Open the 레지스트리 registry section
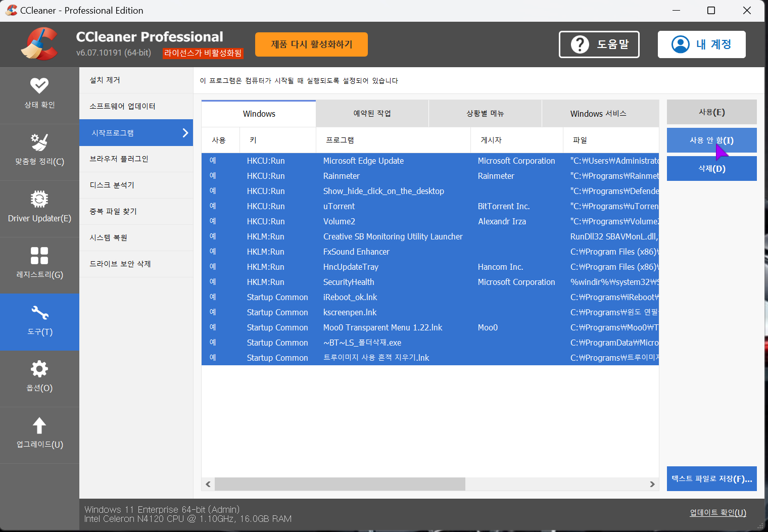This screenshot has height=532, width=768. click(39, 265)
